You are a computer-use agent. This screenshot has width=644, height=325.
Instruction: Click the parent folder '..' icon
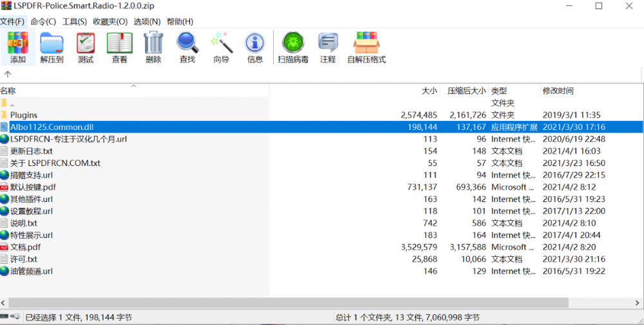(4, 102)
